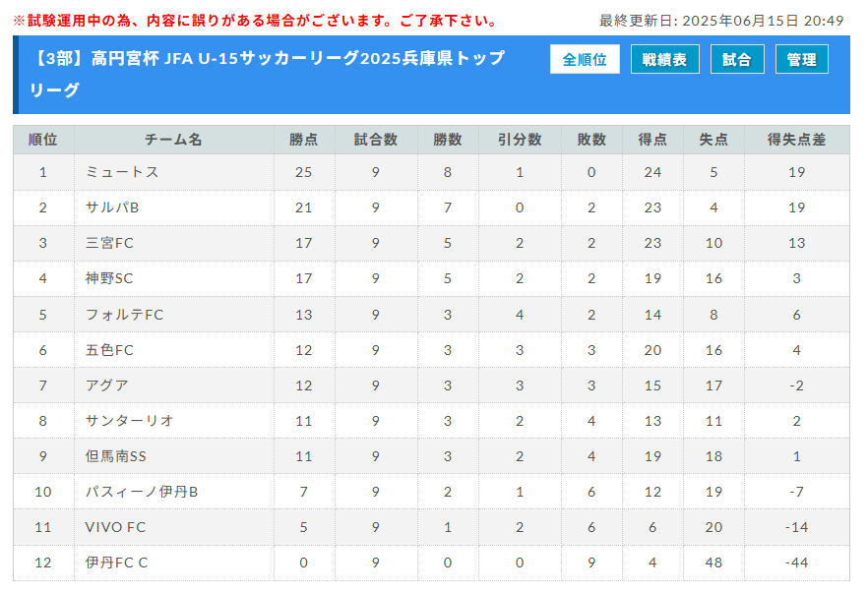Open the 神野SC team entry
This screenshot has height=592, width=868.
click(109, 278)
